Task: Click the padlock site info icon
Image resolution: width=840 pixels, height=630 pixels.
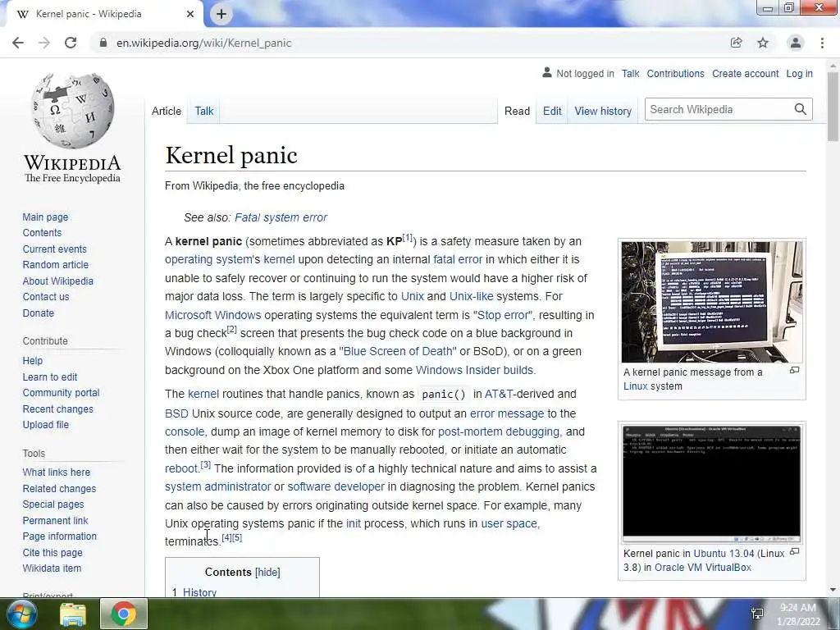Action: [103, 43]
